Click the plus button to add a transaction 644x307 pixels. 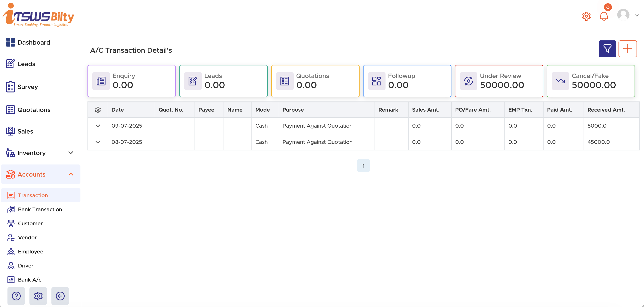pos(628,49)
